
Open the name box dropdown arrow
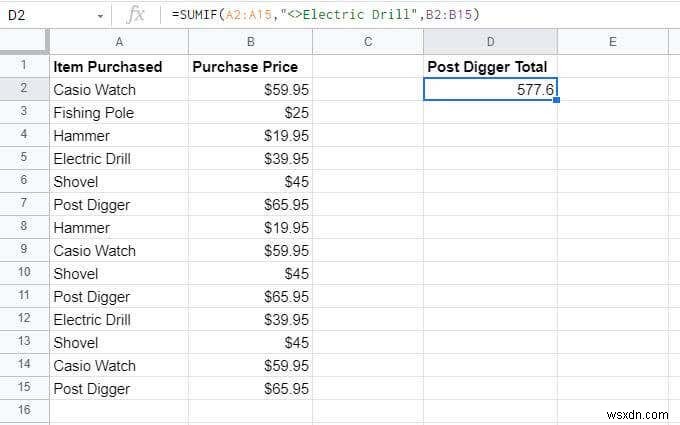coord(100,15)
